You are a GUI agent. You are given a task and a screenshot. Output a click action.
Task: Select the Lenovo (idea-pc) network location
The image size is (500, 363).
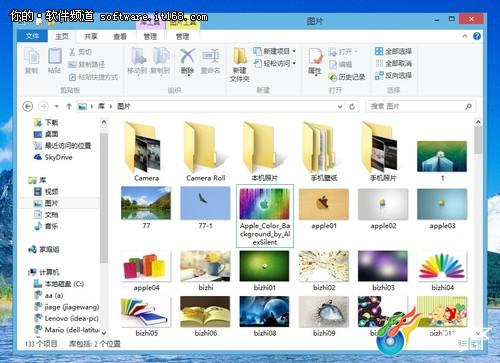(66, 318)
